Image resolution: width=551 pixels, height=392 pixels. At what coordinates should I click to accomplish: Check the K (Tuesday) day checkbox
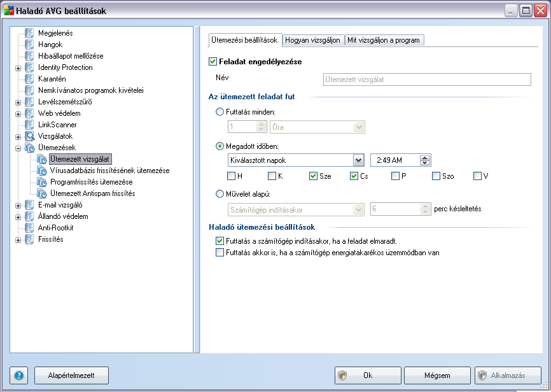pos(272,176)
